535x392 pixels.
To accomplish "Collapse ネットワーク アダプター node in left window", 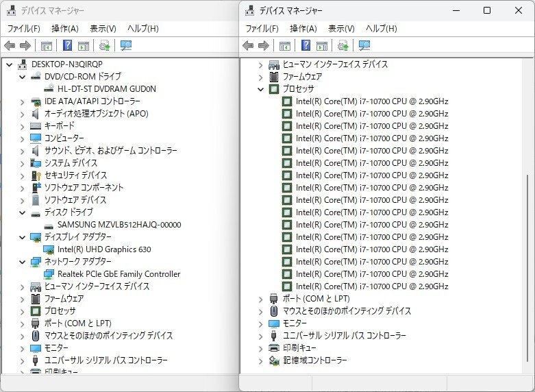I will click(23, 262).
